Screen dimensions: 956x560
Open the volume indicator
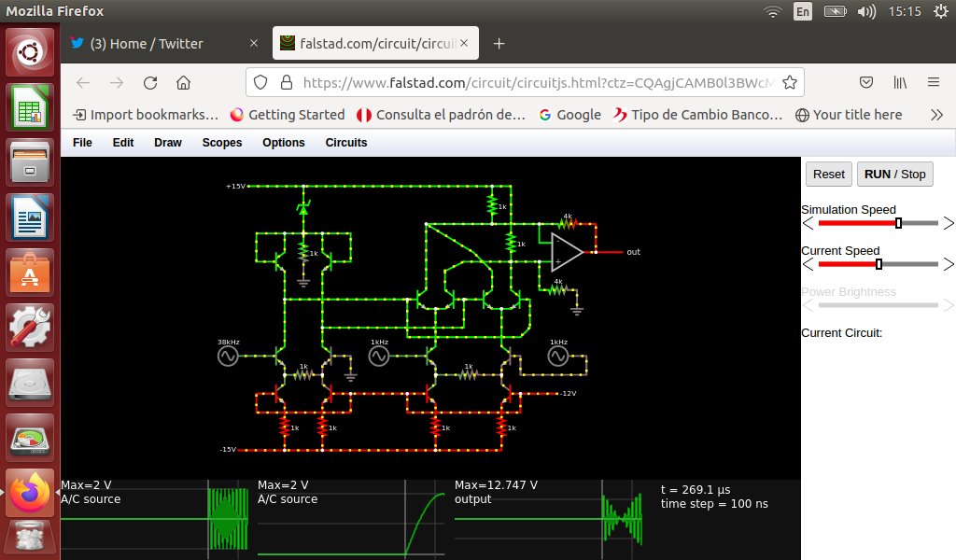click(865, 11)
